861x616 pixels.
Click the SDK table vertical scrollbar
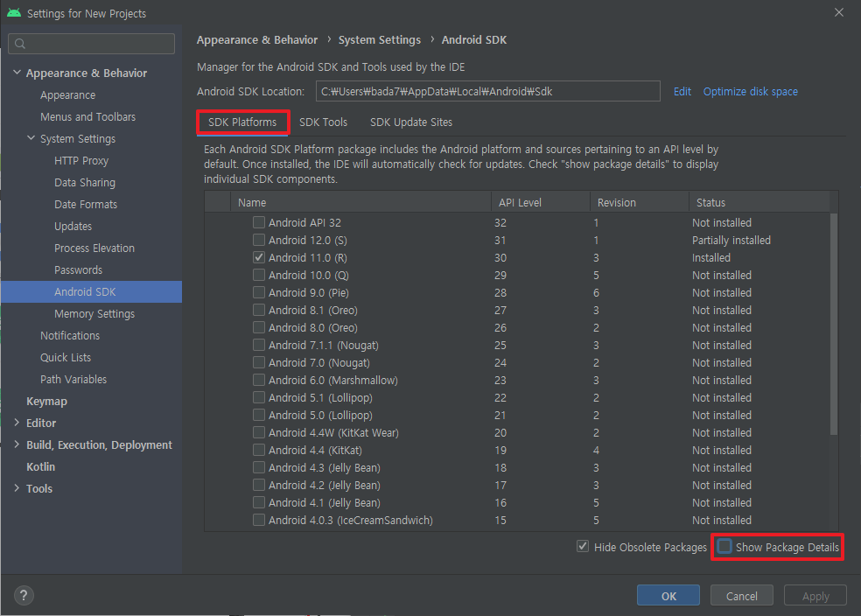[x=834, y=324]
